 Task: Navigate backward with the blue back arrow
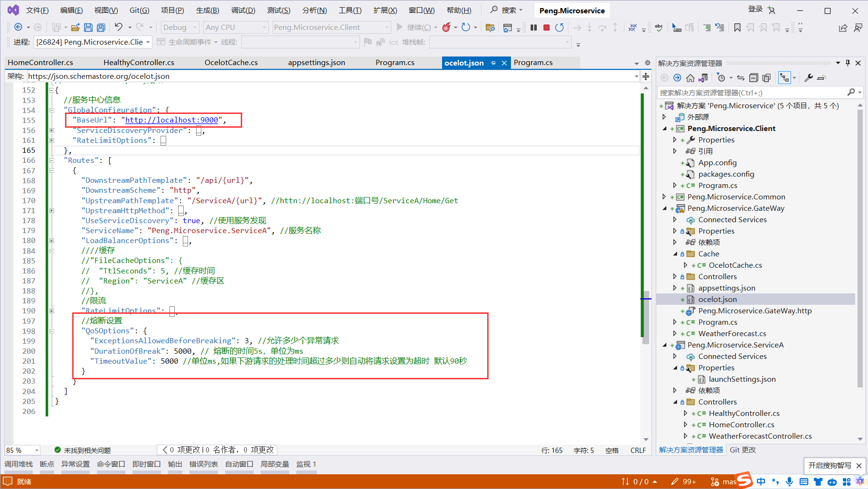pyautogui.click(x=19, y=27)
